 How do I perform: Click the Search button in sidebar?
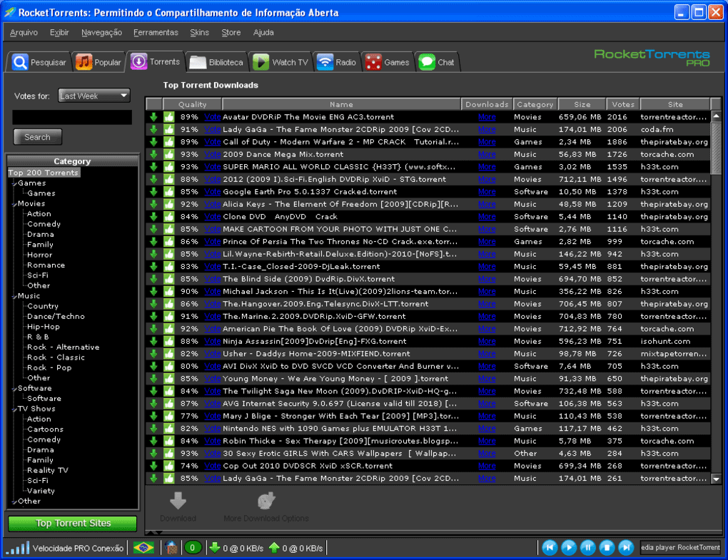coord(37,138)
